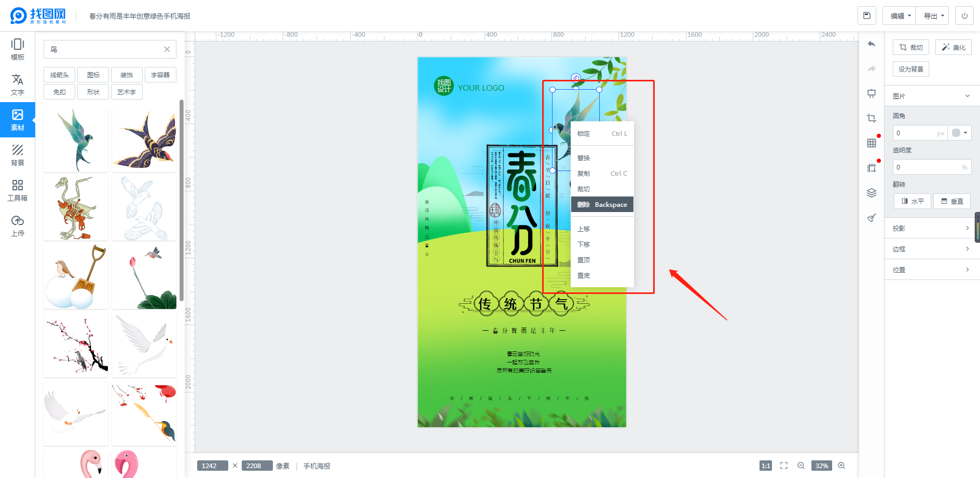Click the 透明度 transparency input
Screen dimensions: 980x478
[932, 167]
